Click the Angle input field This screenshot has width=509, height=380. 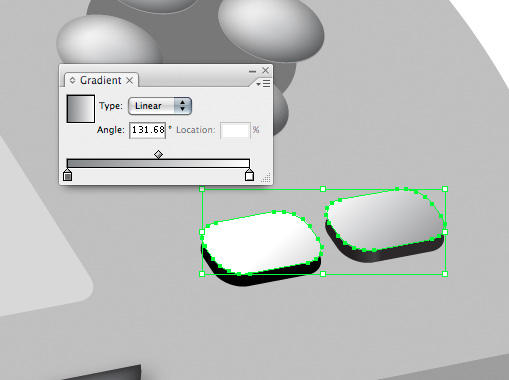pyautogui.click(x=148, y=129)
